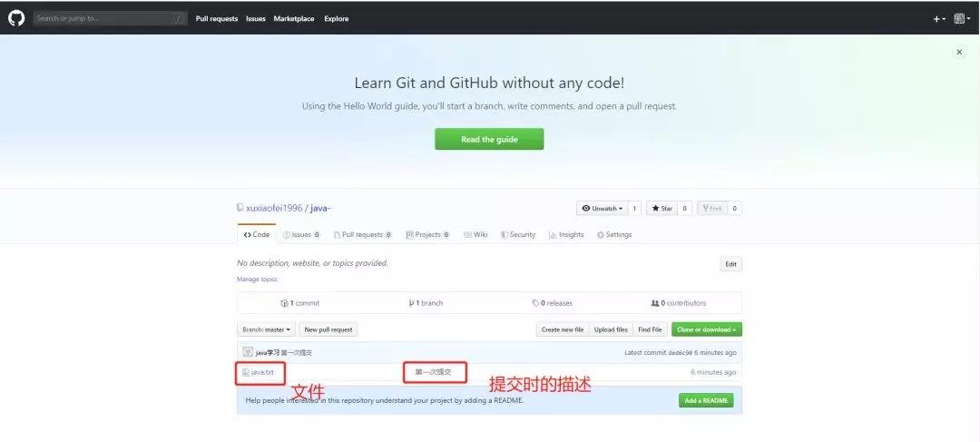Expand the Branch: master dropdown
Image resolution: width=980 pixels, height=442 pixels.
point(266,329)
